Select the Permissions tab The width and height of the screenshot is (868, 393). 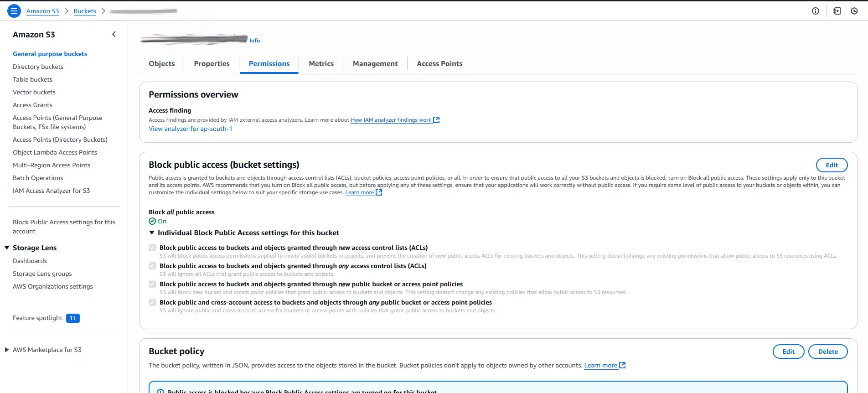[269, 64]
